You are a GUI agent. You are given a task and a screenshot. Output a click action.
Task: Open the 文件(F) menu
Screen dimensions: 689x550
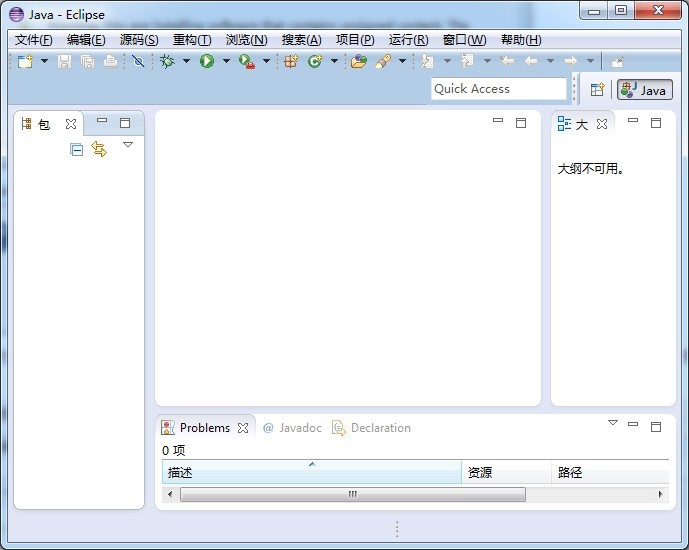[x=33, y=40]
